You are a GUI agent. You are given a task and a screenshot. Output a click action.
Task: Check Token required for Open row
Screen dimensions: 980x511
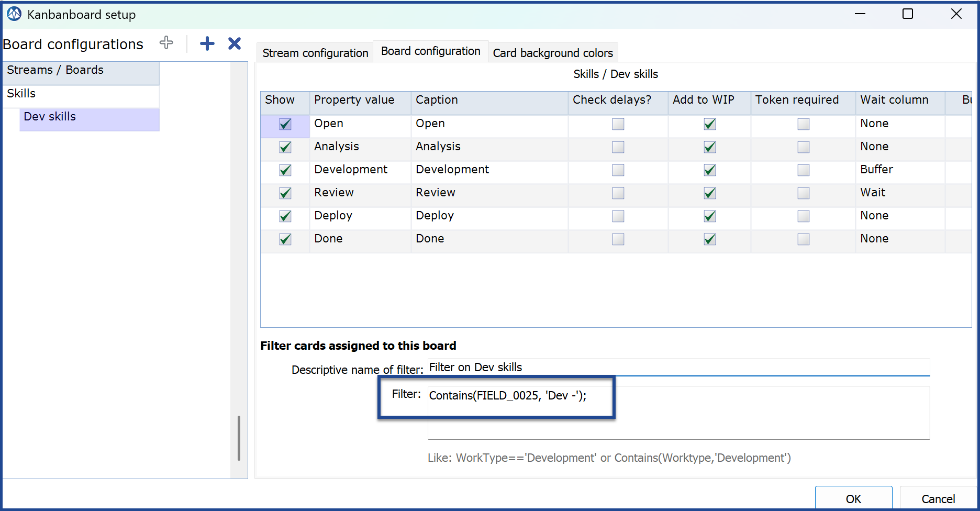click(x=804, y=124)
